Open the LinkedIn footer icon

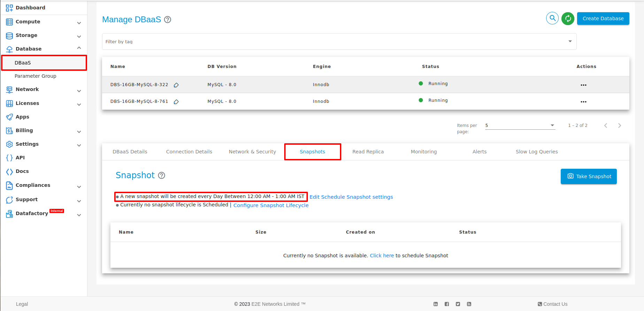tap(435, 304)
